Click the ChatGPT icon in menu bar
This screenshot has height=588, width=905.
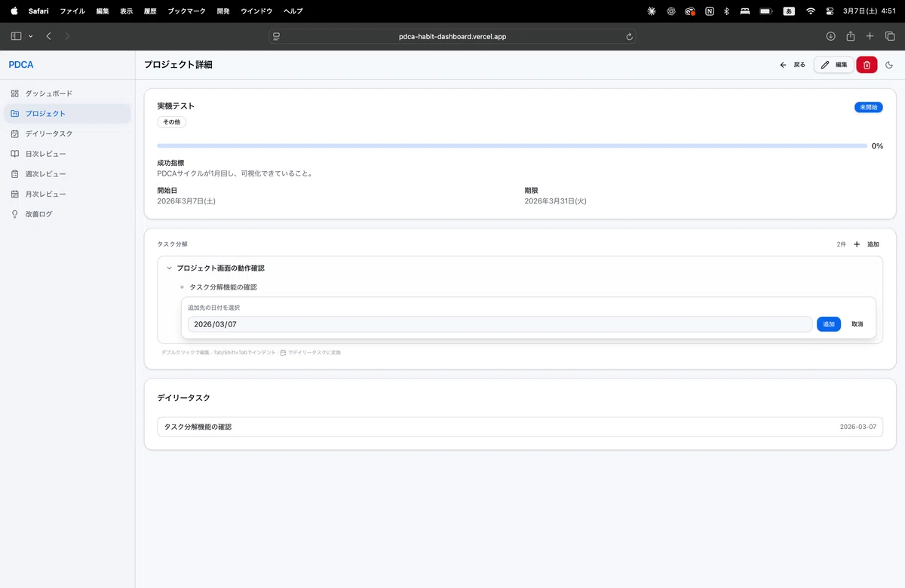(x=670, y=11)
